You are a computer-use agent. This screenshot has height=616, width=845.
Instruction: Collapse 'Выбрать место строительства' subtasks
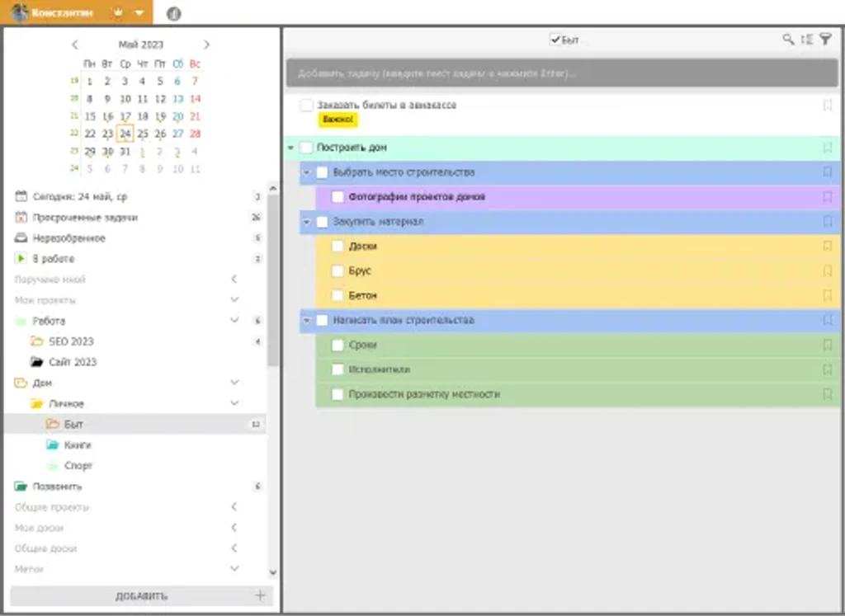pyautogui.click(x=307, y=172)
